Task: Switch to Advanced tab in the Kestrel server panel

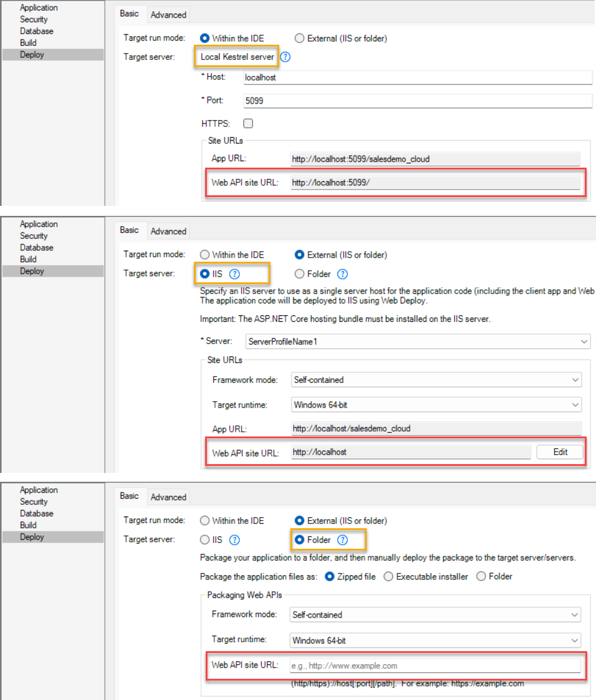Action: click(168, 15)
